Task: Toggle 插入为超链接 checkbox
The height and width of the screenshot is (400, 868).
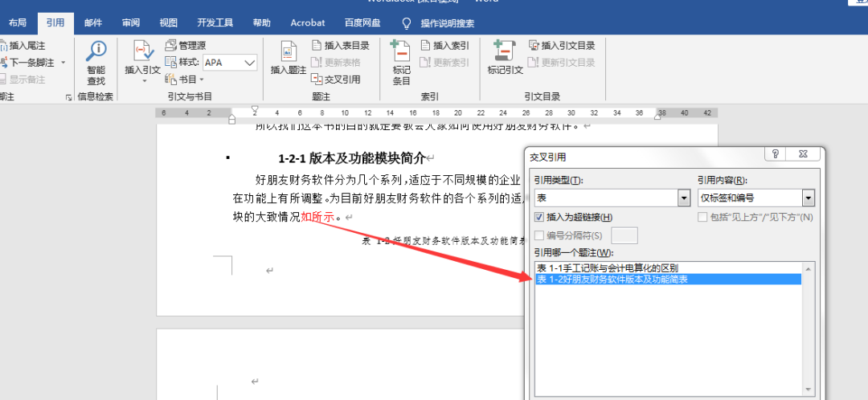Action: click(539, 218)
